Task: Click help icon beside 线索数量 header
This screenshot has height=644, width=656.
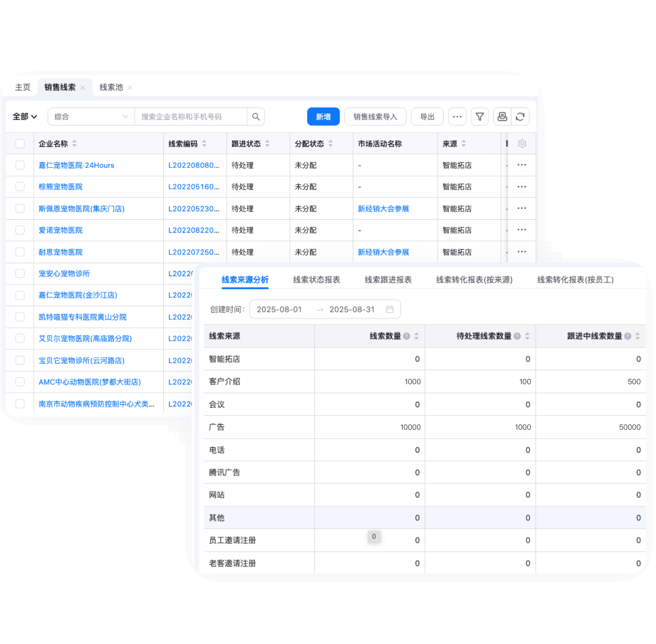Action: click(407, 336)
